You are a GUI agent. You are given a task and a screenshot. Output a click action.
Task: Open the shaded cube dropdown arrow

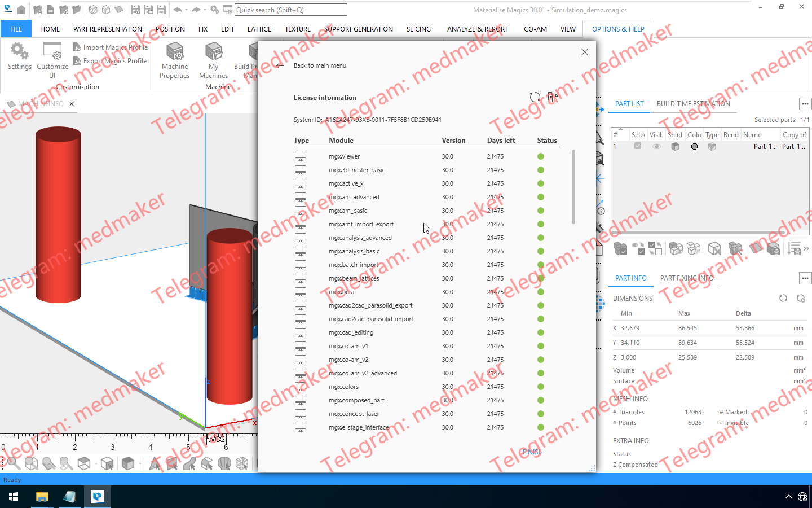point(140,464)
